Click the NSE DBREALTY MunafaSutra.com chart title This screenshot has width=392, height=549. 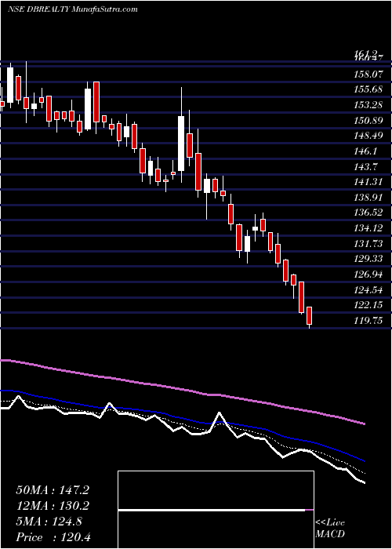72,9
